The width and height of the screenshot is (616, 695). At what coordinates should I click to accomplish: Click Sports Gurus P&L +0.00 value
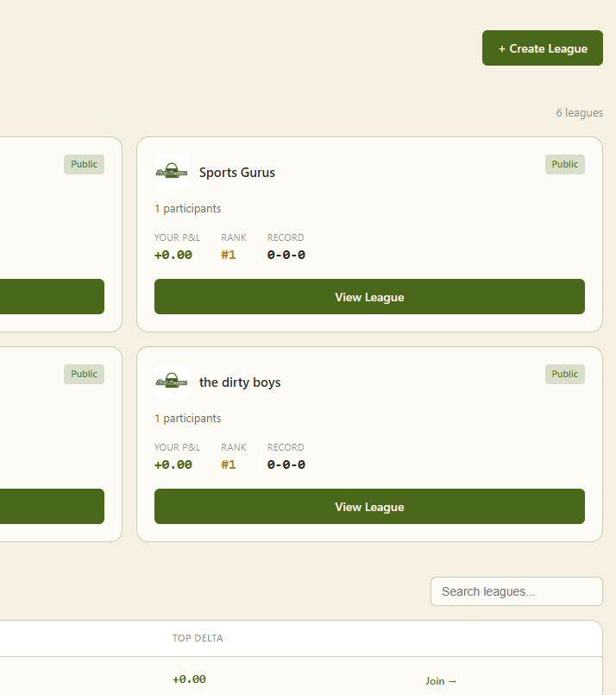[x=173, y=255]
